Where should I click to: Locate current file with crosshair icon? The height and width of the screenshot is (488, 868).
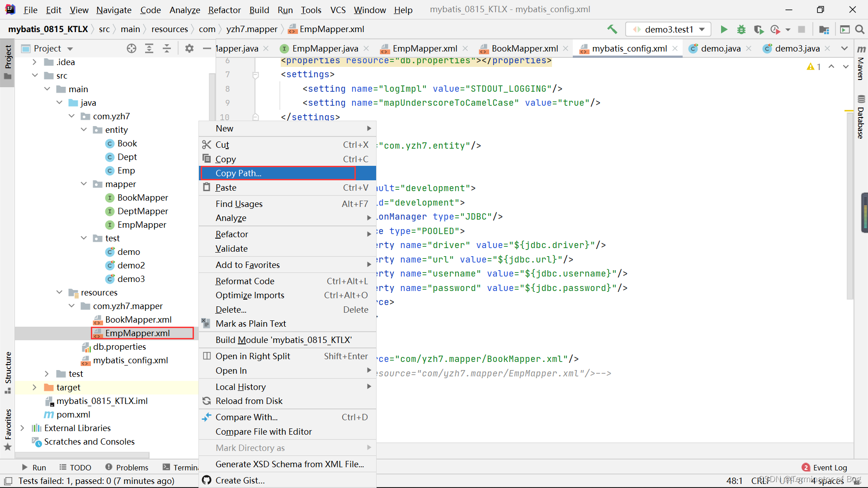132,48
